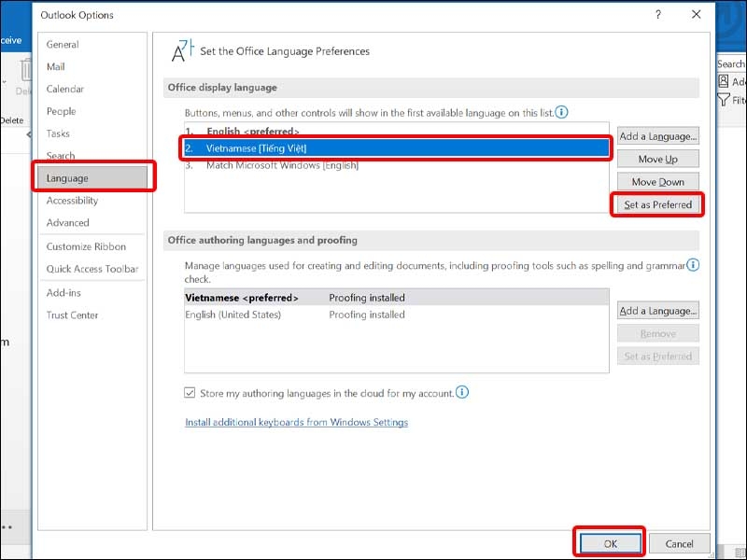The image size is (747, 560).
Task: Go to the Add-ins category
Action: (x=63, y=293)
